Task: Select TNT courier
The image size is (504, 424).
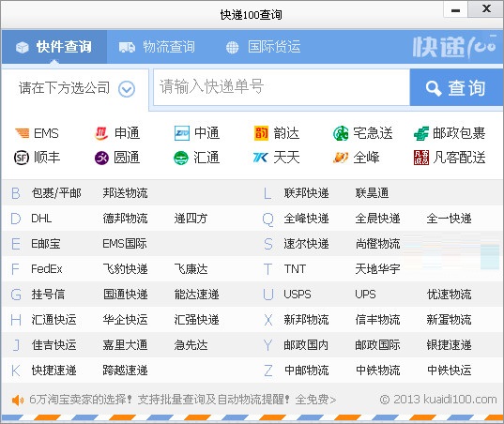Action: tap(295, 269)
